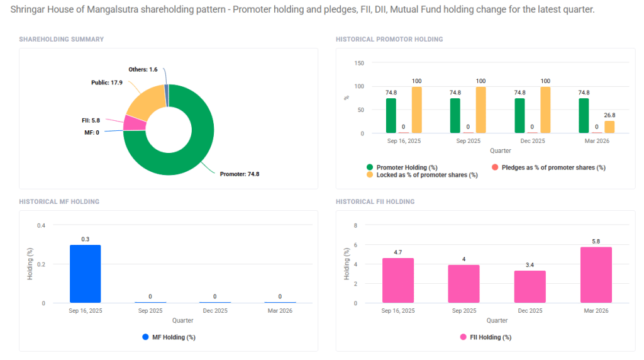The image size is (644, 360).
Task: Click green promoter holding bar for Mar 2026
Action: click(x=584, y=116)
